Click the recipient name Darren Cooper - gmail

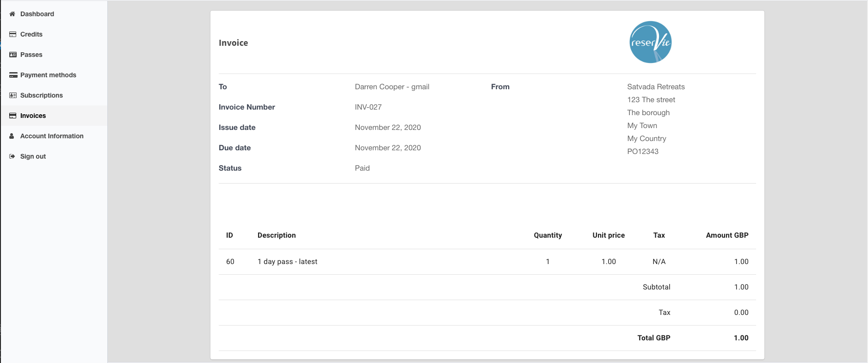[392, 87]
